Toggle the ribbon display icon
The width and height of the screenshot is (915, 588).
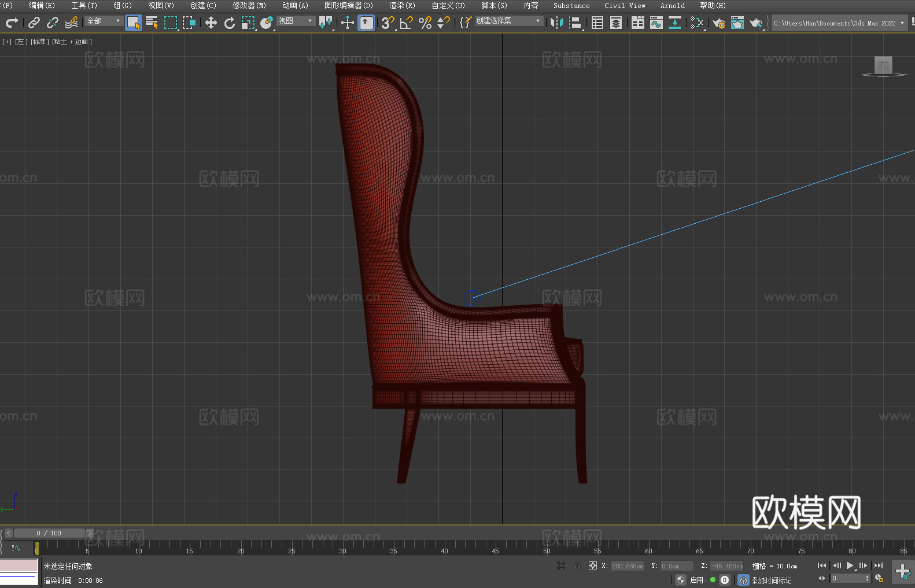pyautogui.click(x=638, y=23)
